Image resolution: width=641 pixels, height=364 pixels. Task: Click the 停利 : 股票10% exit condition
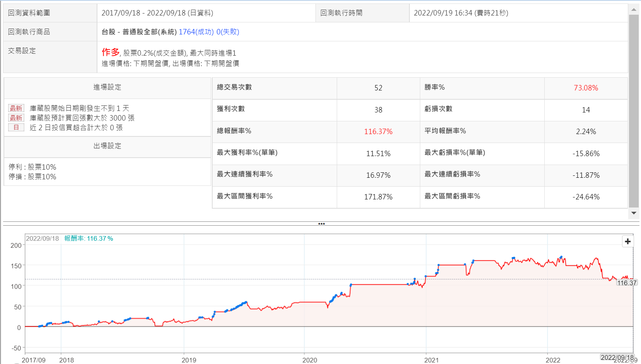pyautogui.click(x=32, y=167)
